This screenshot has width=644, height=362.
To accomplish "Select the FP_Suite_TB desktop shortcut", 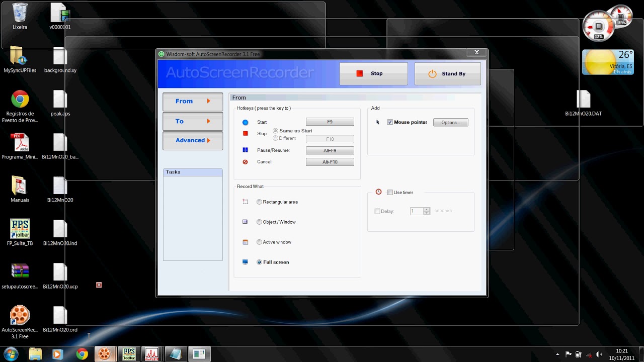I will point(20,232).
